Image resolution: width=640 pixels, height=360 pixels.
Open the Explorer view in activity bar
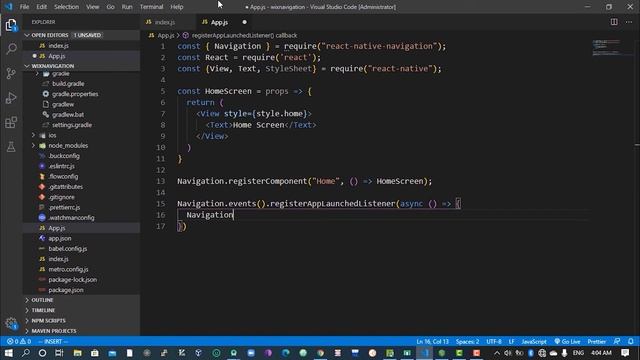11,25
